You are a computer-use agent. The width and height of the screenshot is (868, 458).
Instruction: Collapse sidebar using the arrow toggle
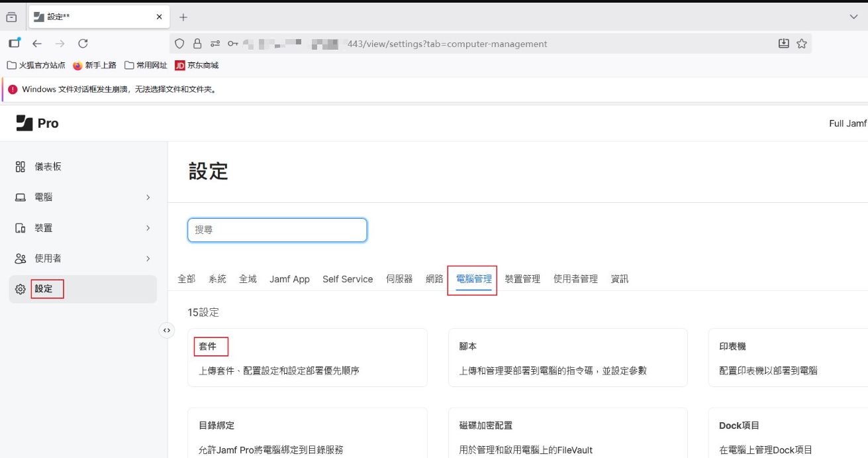click(x=167, y=330)
